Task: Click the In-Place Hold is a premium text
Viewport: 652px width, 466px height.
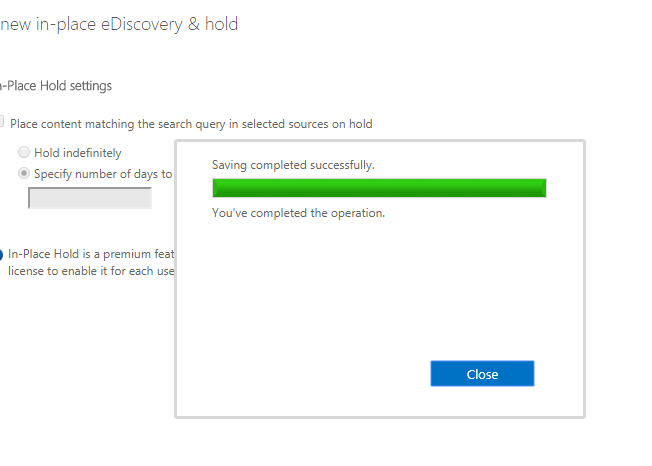Action: click(x=91, y=254)
